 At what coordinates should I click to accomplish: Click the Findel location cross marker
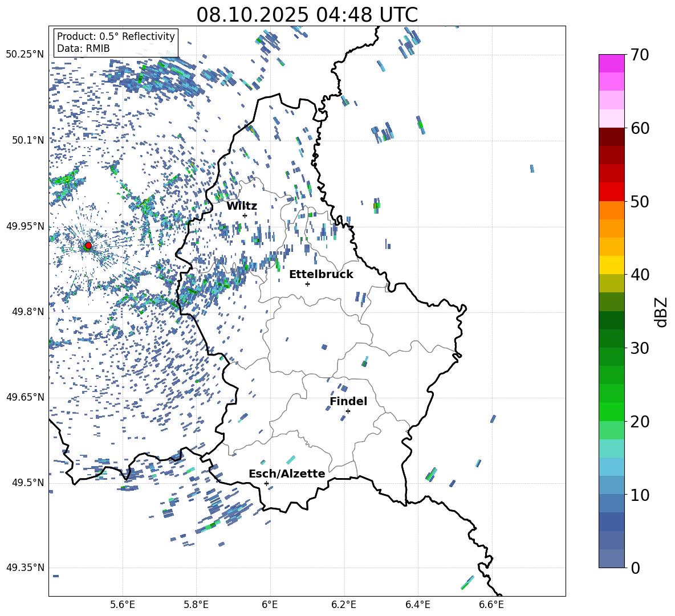348,411
